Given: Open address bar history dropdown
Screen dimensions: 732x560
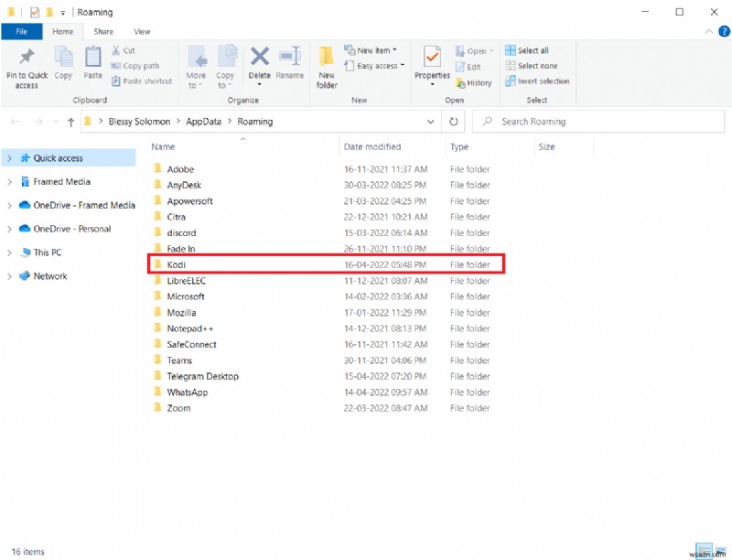Looking at the screenshot, I should 430,122.
